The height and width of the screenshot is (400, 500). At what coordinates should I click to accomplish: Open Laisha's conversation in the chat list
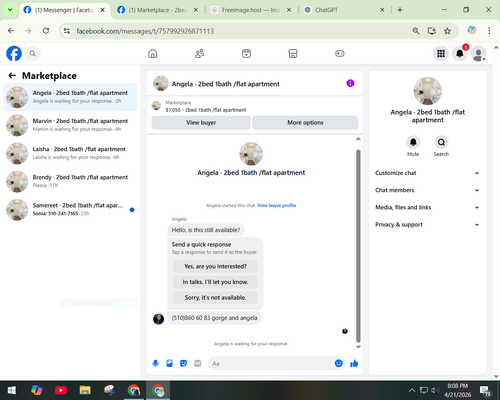click(x=70, y=153)
